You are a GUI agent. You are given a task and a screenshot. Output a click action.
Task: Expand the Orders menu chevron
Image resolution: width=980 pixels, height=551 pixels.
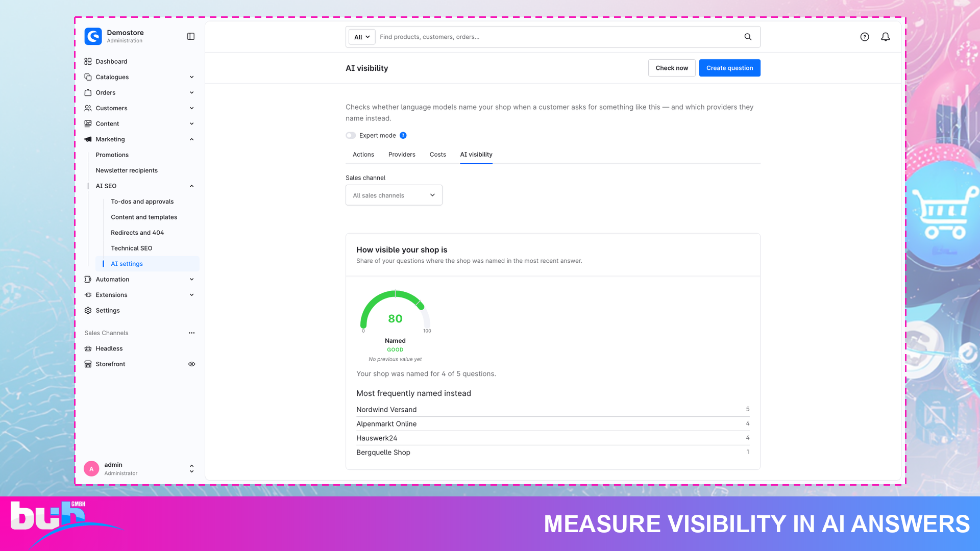(192, 92)
